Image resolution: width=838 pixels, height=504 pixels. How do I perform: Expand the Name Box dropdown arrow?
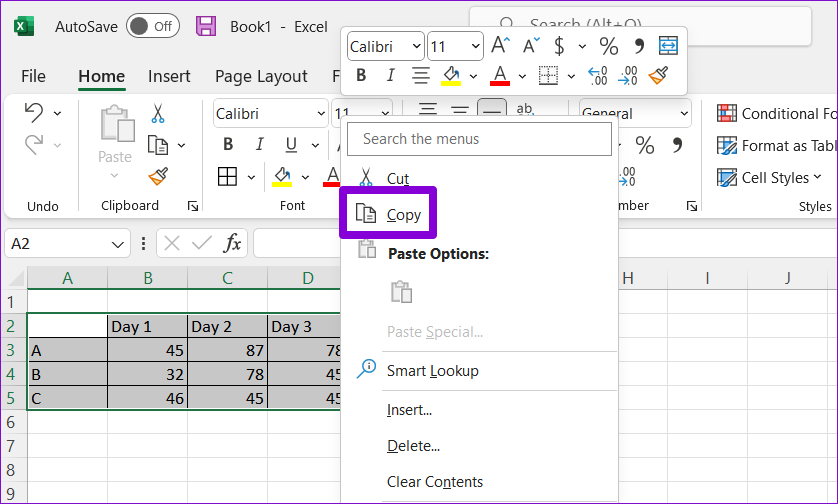(118, 243)
